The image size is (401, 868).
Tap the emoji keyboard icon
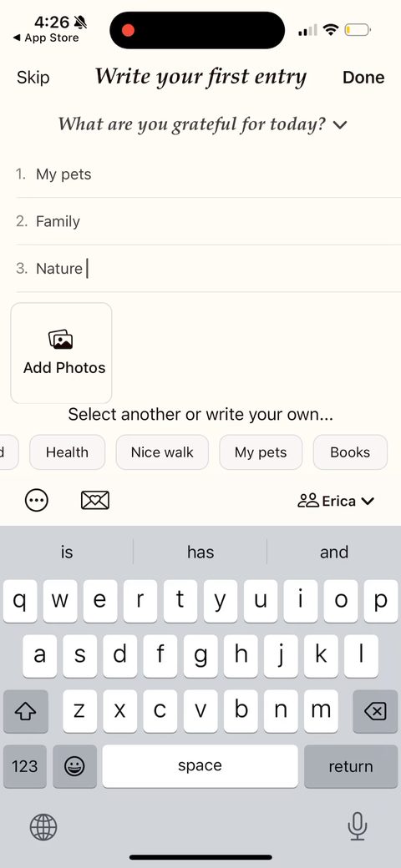tap(75, 766)
